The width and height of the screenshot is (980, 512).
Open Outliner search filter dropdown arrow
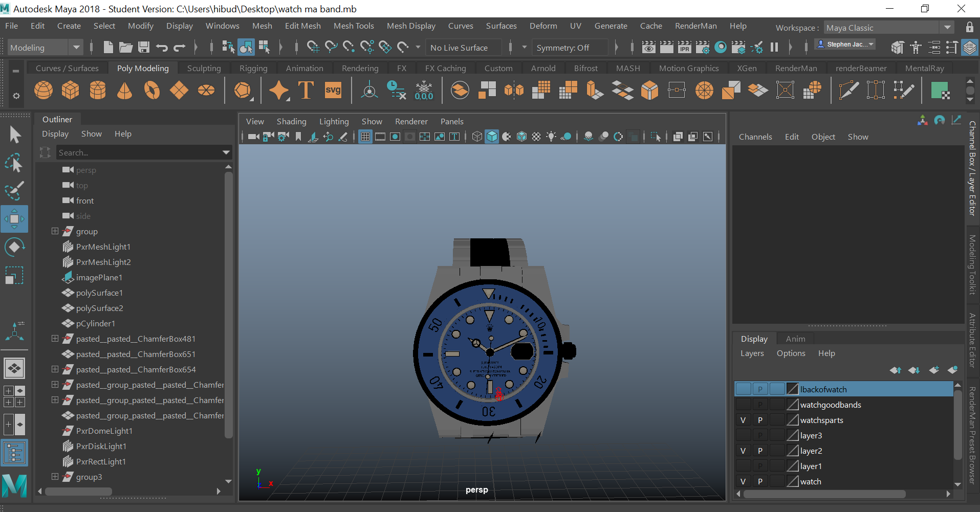226,152
